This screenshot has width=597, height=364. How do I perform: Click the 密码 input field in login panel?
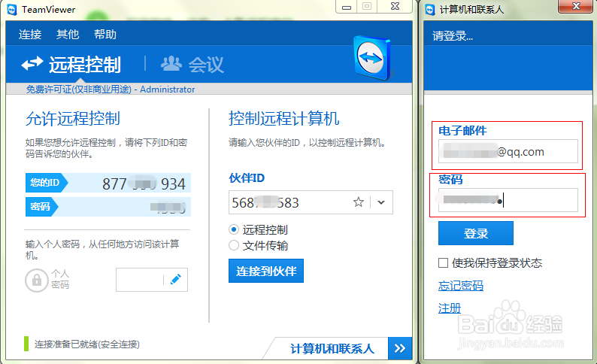508,200
